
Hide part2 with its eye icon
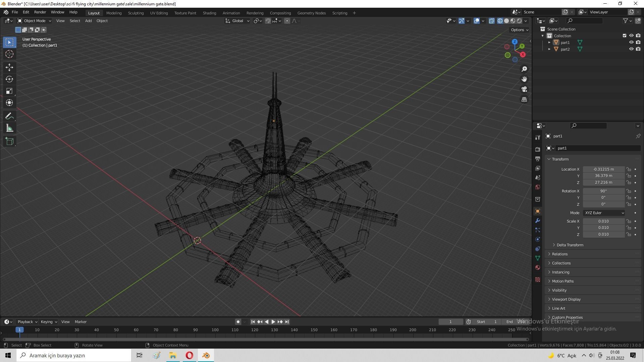631,49
